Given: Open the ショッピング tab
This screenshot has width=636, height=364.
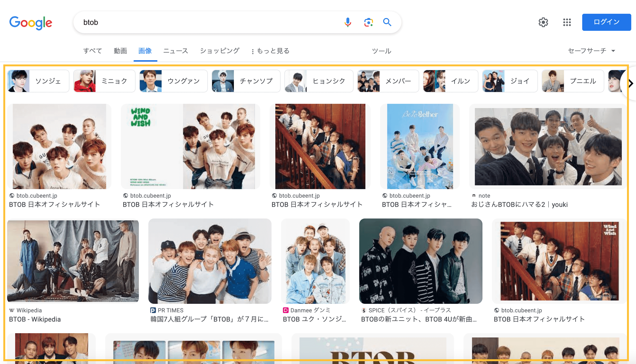Looking at the screenshot, I should tap(220, 51).
